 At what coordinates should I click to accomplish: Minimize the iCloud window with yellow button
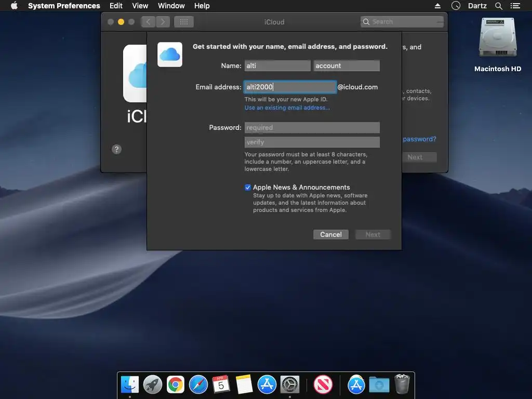pyautogui.click(x=121, y=22)
